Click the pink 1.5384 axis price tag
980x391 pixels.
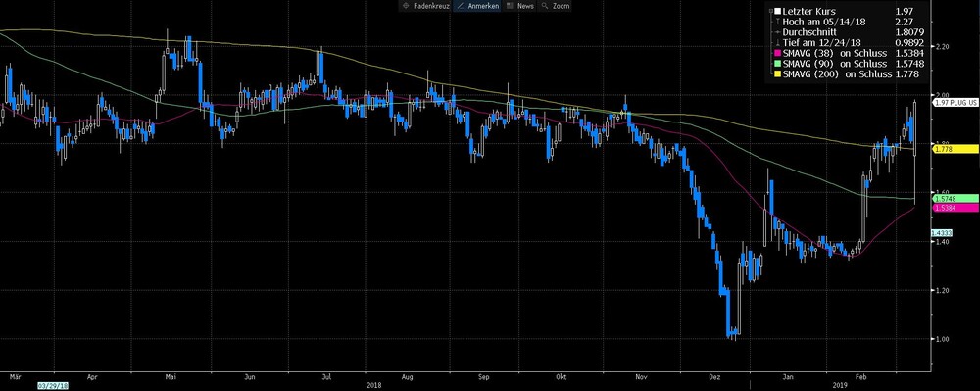point(955,208)
